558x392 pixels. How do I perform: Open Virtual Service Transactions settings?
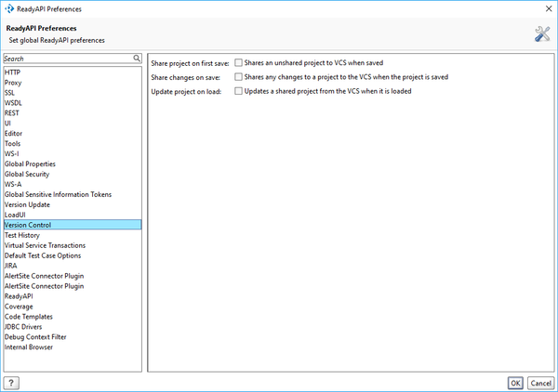point(45,245)
